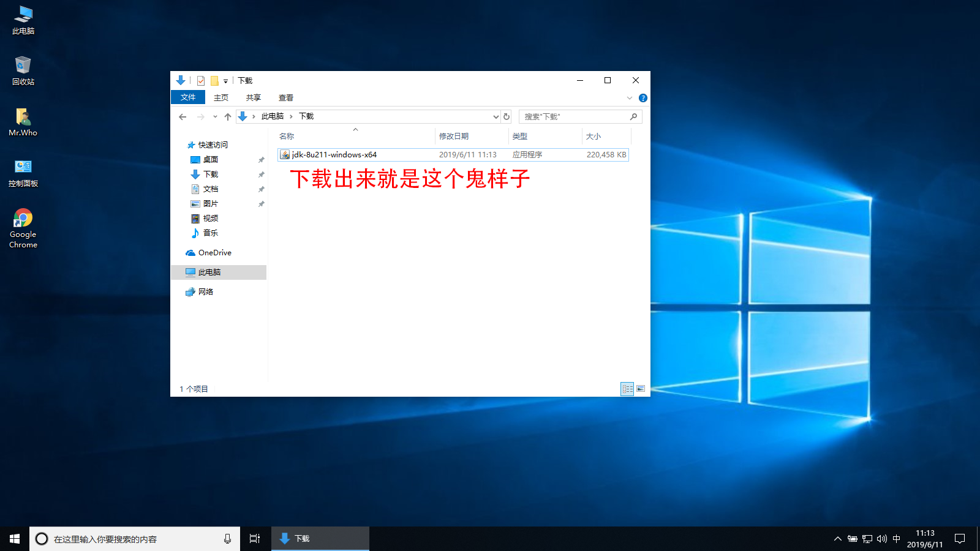The width and height of the screenshot is (980, 551).
Task: Click the battery icon in system tray
Action: click(x=853, y=539)
